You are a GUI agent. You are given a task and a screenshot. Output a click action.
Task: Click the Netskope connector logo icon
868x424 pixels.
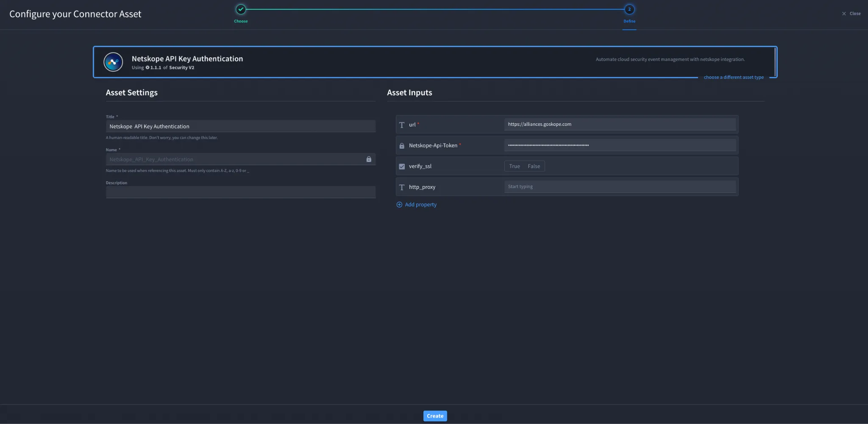[113, 62]
